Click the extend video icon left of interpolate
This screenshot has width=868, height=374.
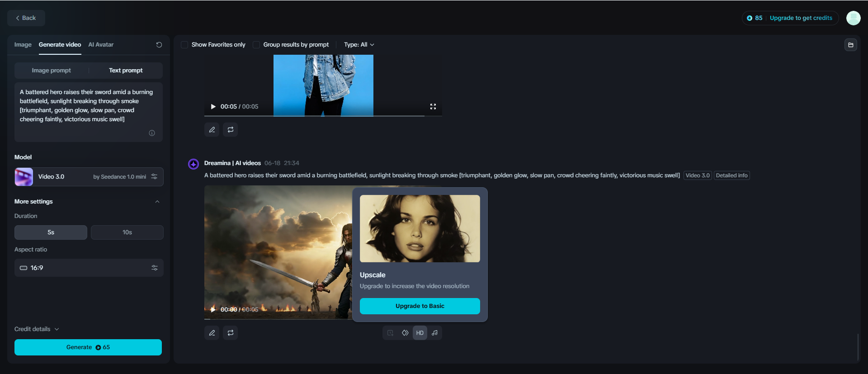[390, 333]
